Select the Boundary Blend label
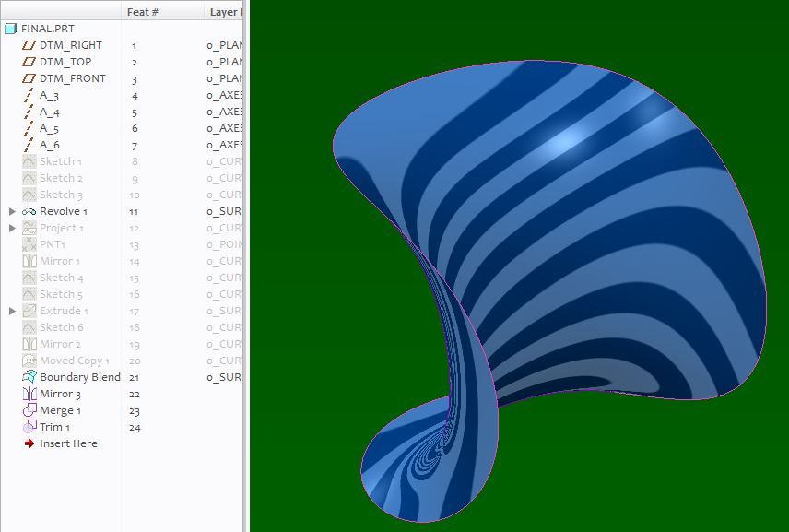 pos(80,377)
